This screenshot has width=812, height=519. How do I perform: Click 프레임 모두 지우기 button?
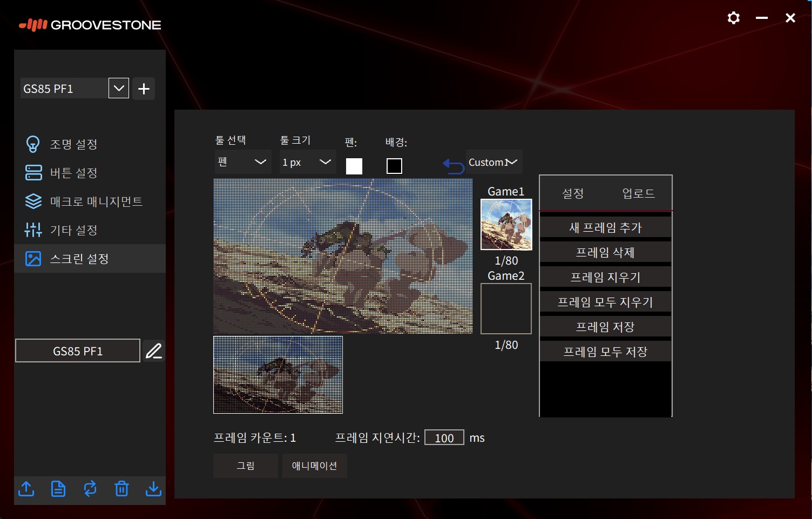(606, 302)
